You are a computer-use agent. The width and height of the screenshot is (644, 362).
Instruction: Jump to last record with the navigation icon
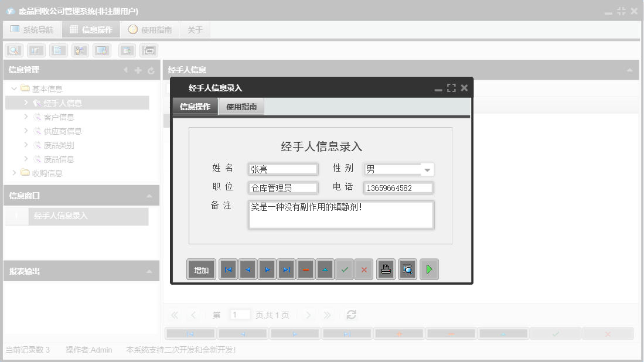286,269
